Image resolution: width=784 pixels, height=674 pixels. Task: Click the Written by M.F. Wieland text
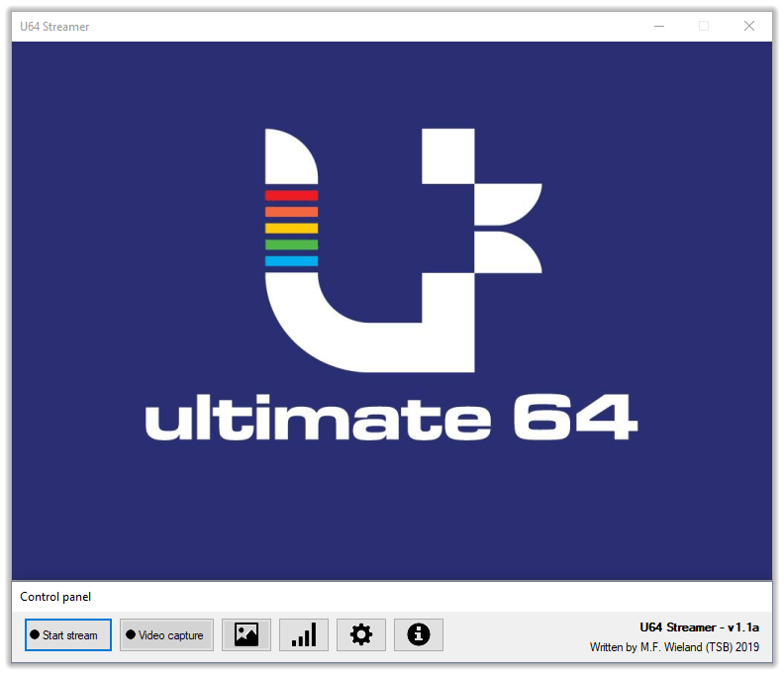pos(674,647)
